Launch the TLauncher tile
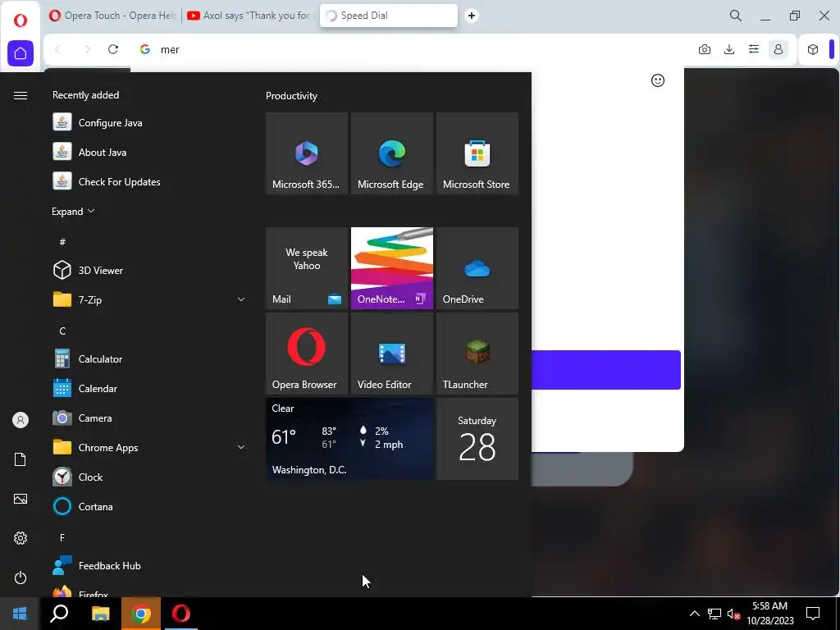Viewport: 840px width, 630px height. [x=477, y=354]
